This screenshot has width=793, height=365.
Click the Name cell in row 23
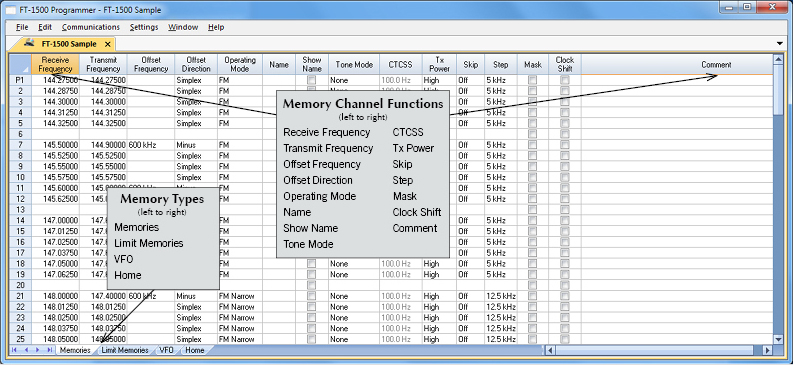(279, 317)
